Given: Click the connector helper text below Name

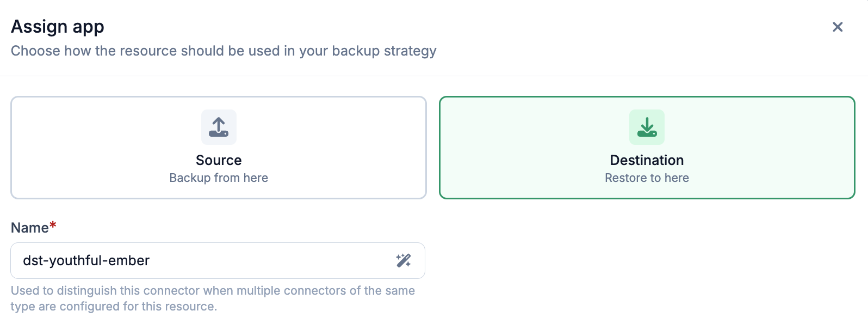Looking at the screenshot, I should tap(213, 298).
